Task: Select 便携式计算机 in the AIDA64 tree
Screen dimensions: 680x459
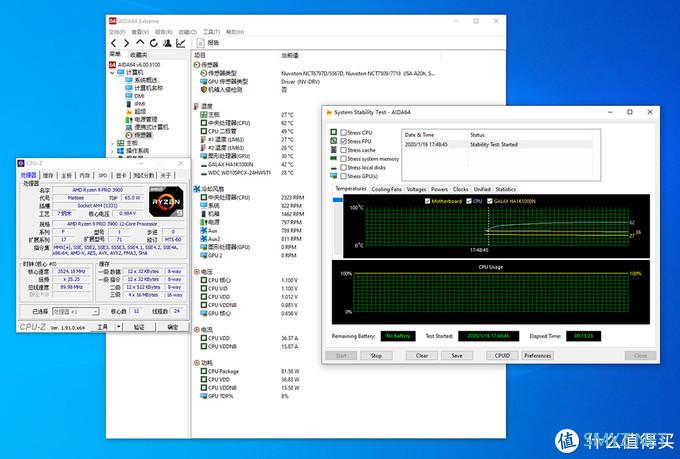Action: (151, 127)
